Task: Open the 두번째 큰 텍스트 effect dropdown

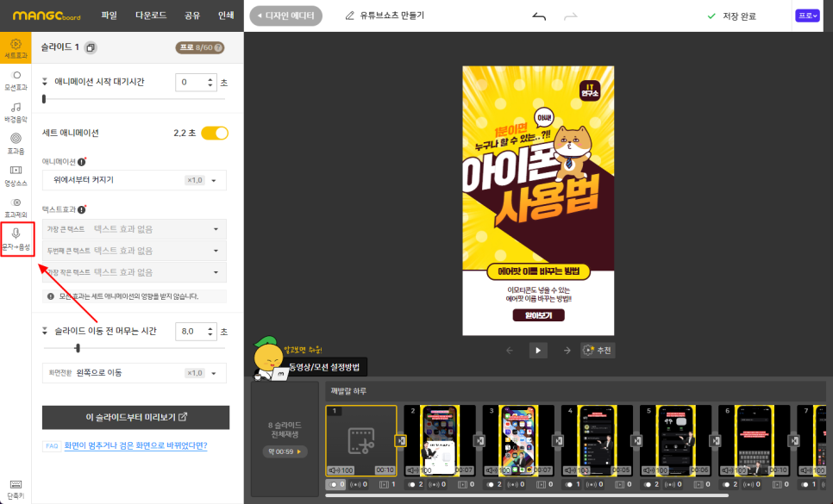Action: [135, 251]
